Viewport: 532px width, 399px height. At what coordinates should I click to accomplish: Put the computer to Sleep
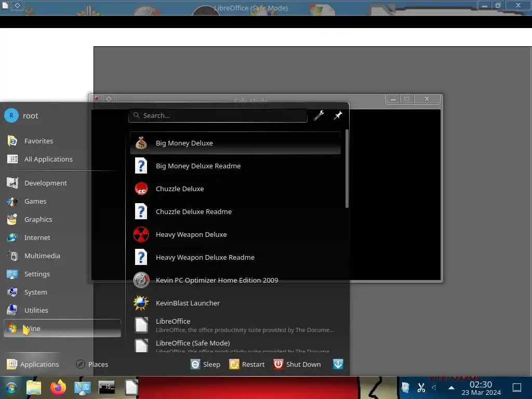tap(205, 364)
